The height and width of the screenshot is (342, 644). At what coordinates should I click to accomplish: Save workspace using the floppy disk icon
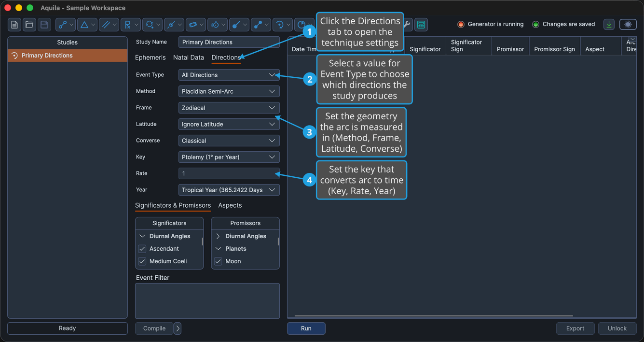[x=44, y=25]
